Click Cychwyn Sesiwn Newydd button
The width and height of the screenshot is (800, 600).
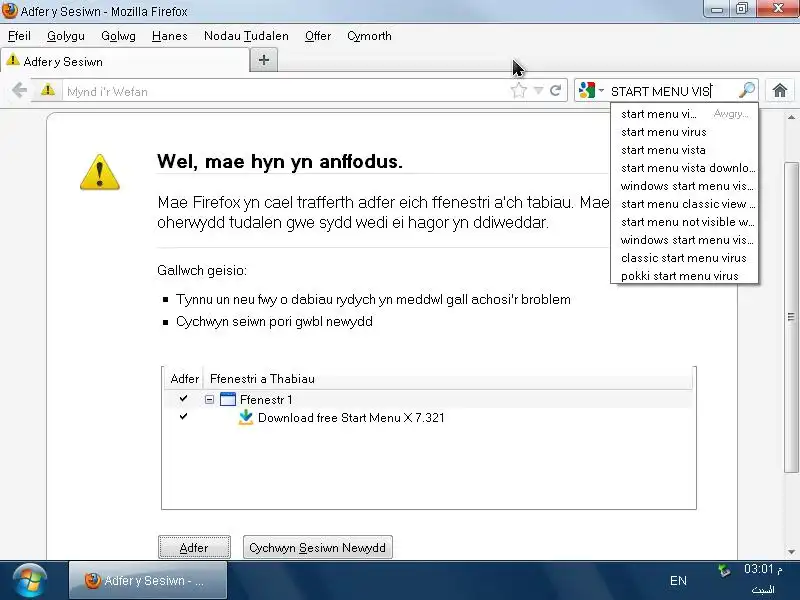[x=317, y=547]
